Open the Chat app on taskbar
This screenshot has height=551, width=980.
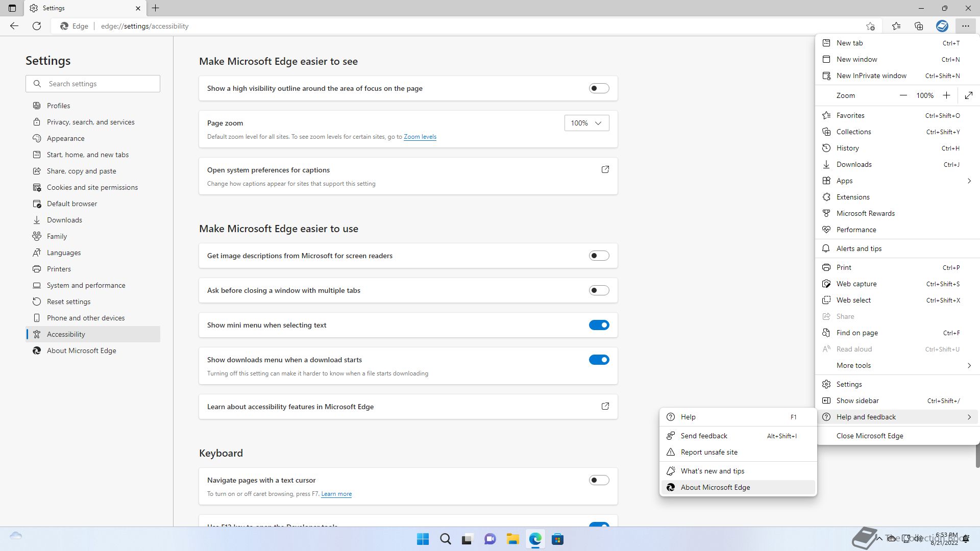(x=490, y=539)
